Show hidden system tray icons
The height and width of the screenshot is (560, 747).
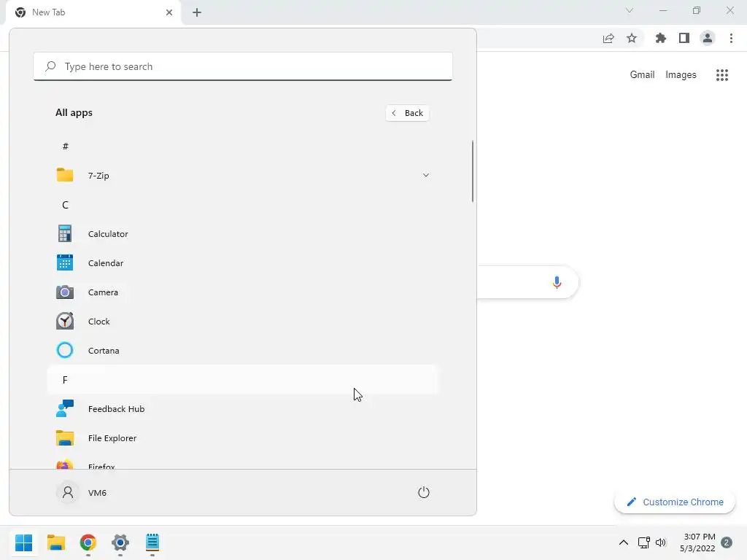(623, 542)
